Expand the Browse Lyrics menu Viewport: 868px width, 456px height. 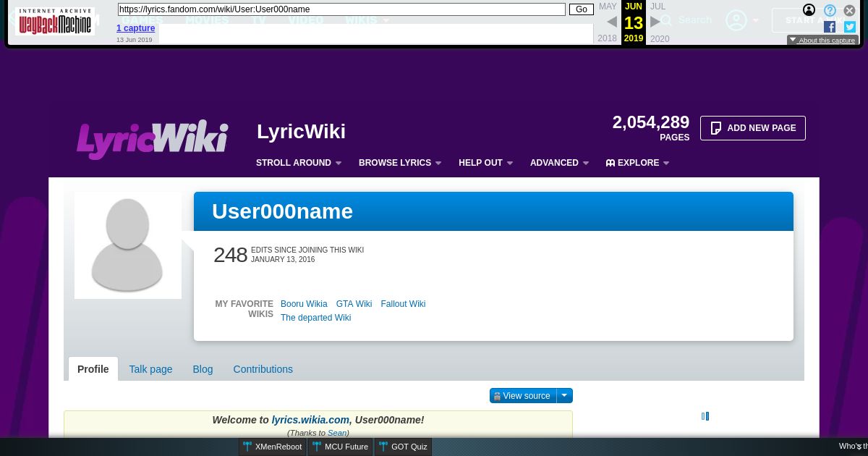(400, 163)
